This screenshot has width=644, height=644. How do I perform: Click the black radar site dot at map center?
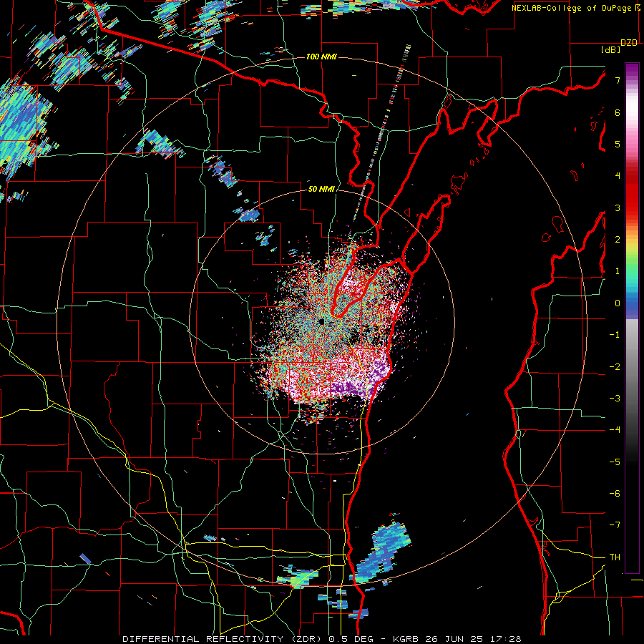point(321,321)
